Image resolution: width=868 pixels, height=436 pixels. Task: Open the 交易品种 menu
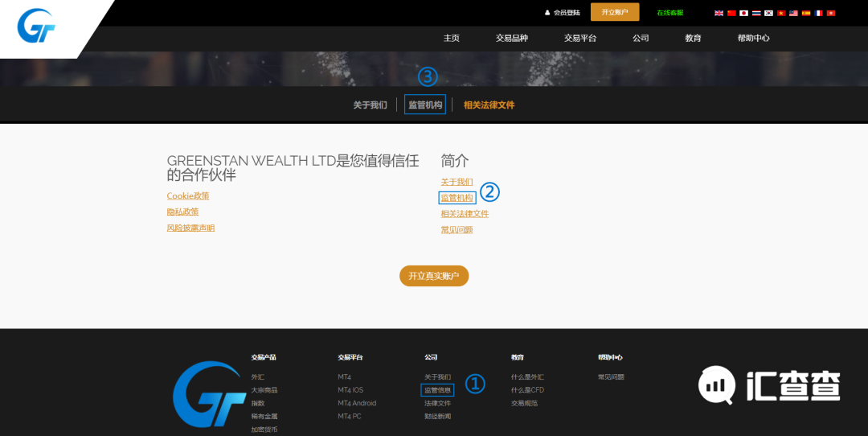coord(511,39)
